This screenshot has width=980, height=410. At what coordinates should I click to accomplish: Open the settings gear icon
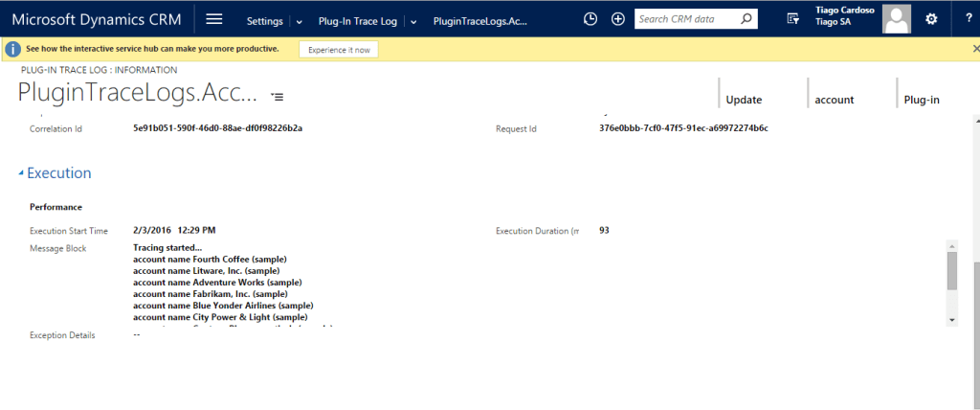pyautogui.click(x=931, y=19)
